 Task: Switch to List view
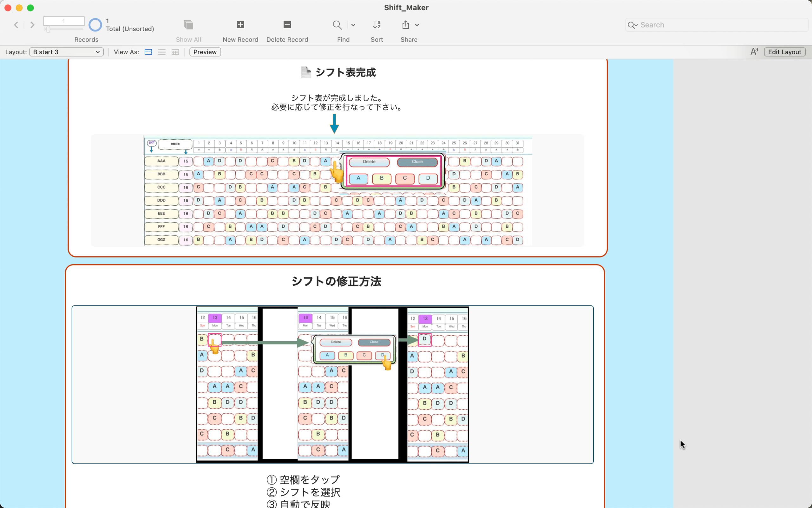[x=162, y=52]
